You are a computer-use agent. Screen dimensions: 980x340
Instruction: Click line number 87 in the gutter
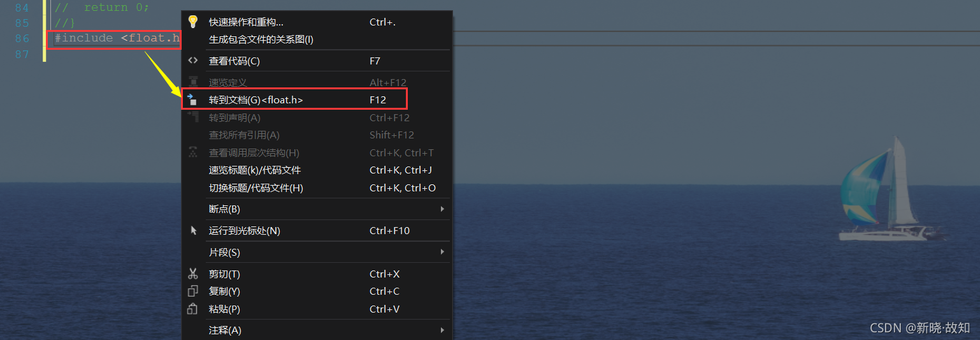pyautogui.click(x=22, y=55)
